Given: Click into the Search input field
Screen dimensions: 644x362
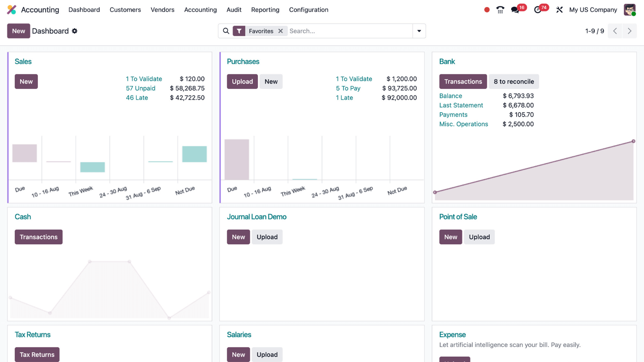Looking at the screenshot, I should [x=349, y=31].
